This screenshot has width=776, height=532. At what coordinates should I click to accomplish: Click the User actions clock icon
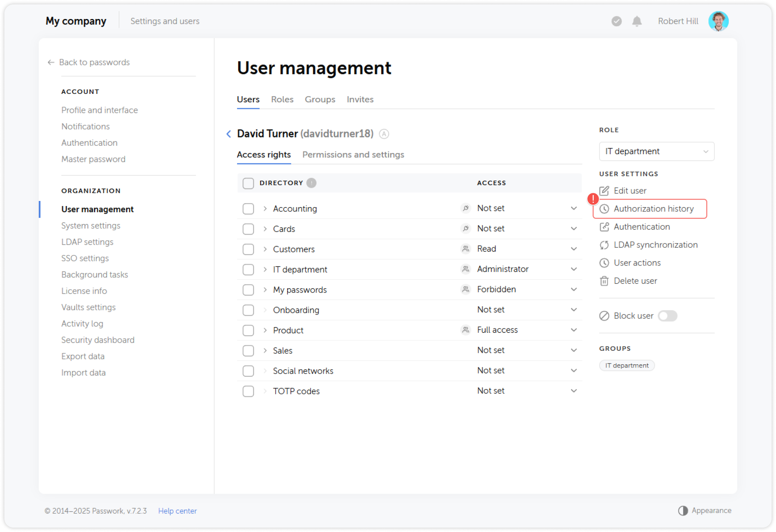[x=604, y=263]
